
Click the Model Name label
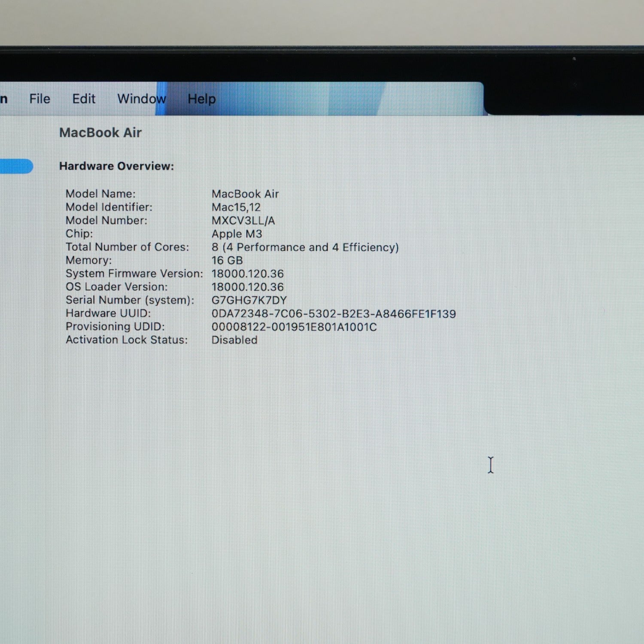pos(100,194)
